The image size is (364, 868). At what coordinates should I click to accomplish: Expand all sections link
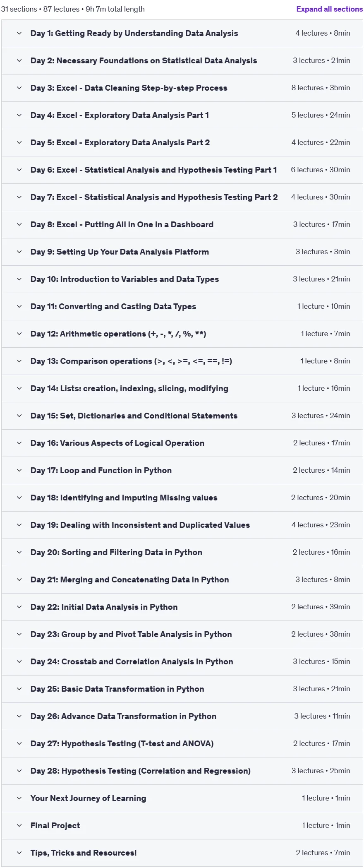tap(329, 9)
